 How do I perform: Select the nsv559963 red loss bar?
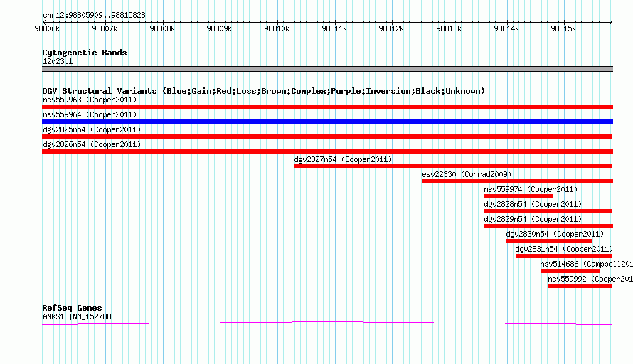coord(327,107)
